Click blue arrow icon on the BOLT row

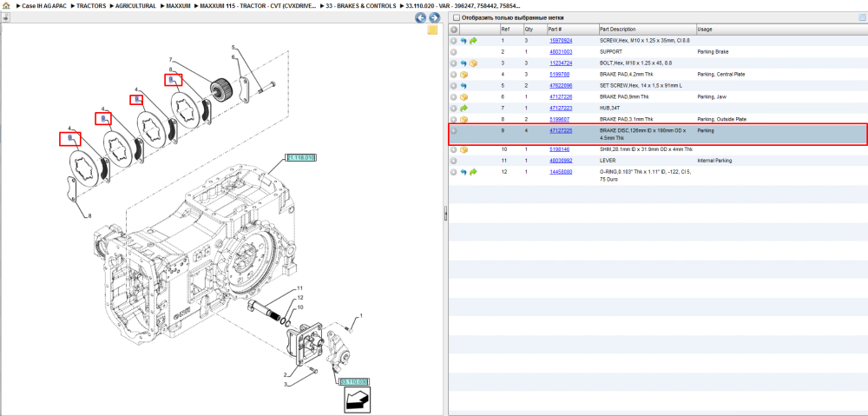[464, 63]
